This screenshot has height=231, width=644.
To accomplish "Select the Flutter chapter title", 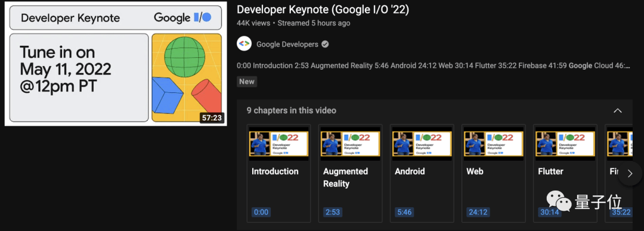I will pyautogui.click(x=551, y=171).
